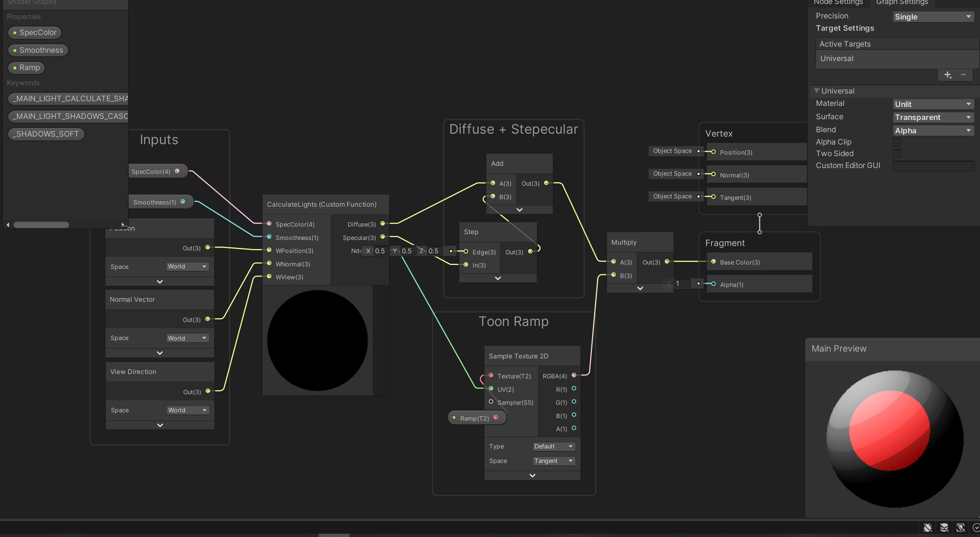Select the _MAIN_LIGHT_SHADOWS_CASC keyword
The height and width of the screenshot is (537, 980).
point(68,116)
